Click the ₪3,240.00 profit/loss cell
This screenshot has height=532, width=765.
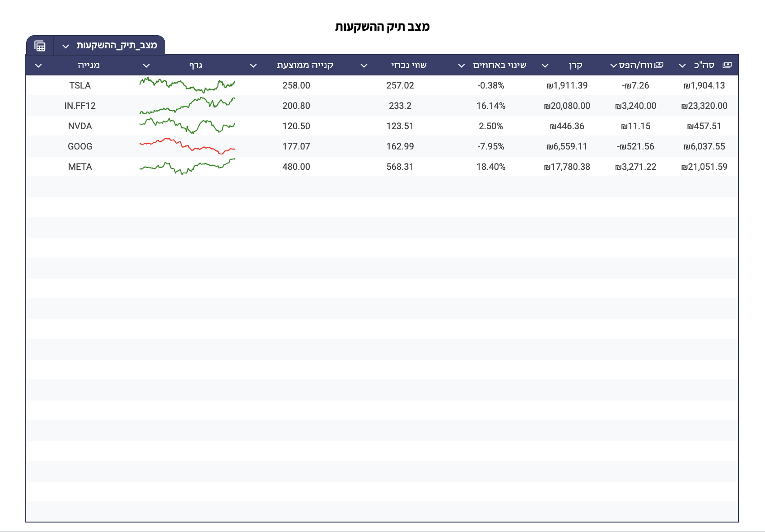click(x=635, y=106)
